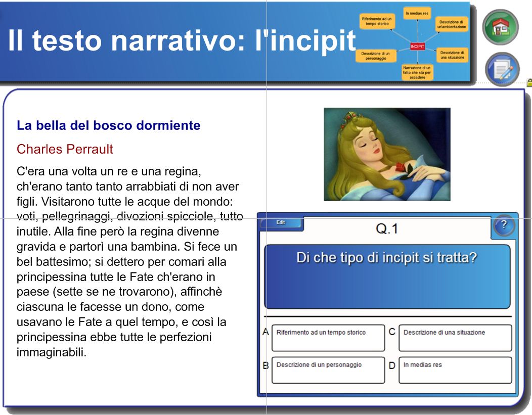Click the Sleeping Beauty image

click(387, 154)
